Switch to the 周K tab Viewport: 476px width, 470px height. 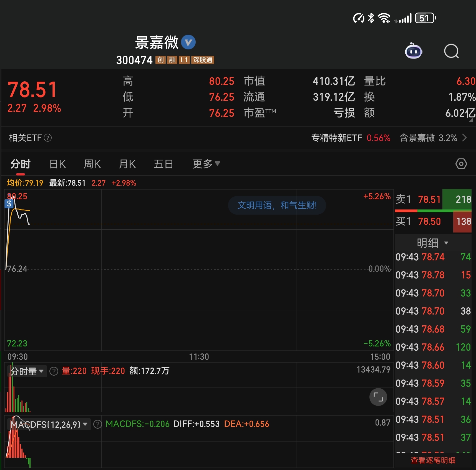(92, 164)
